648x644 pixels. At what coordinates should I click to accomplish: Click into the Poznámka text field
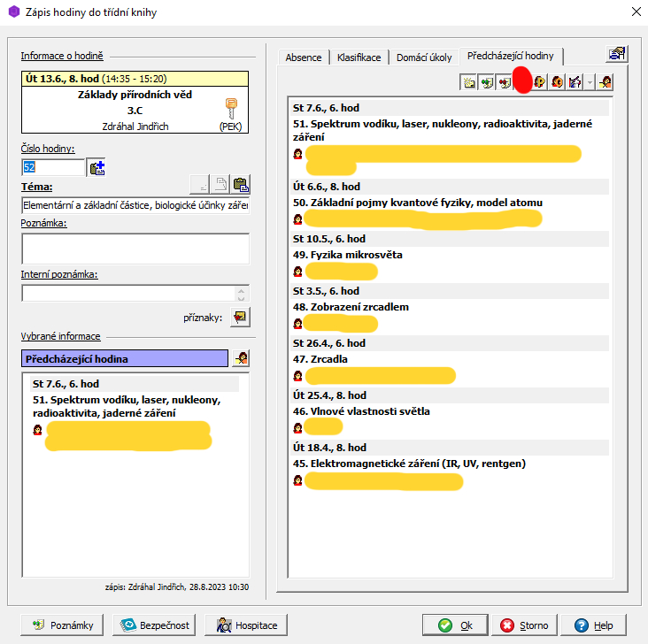[135, 249]
